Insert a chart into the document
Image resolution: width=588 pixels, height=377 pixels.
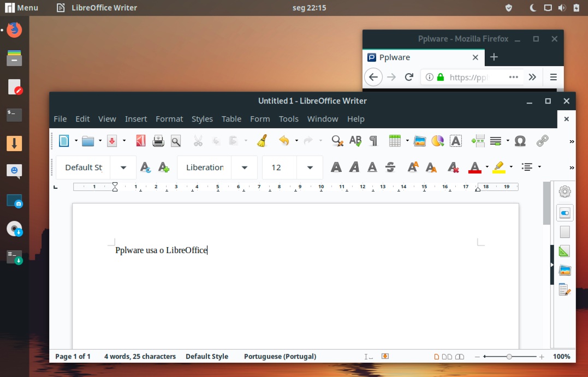[x=436, y=140]
